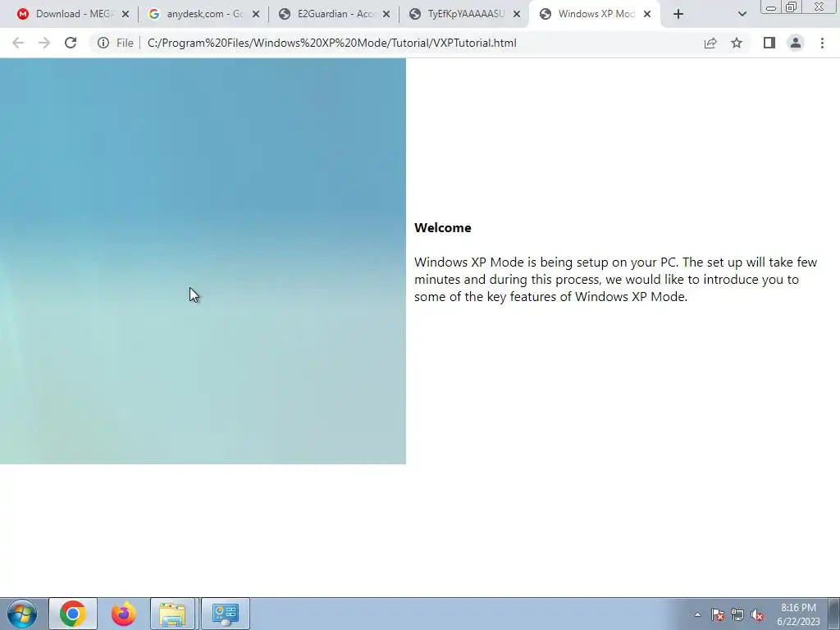Image resolution: width=840 pixels, height=630 pixels.
Task: Click the Action Center flag tray icon
Action: (718, 614)
